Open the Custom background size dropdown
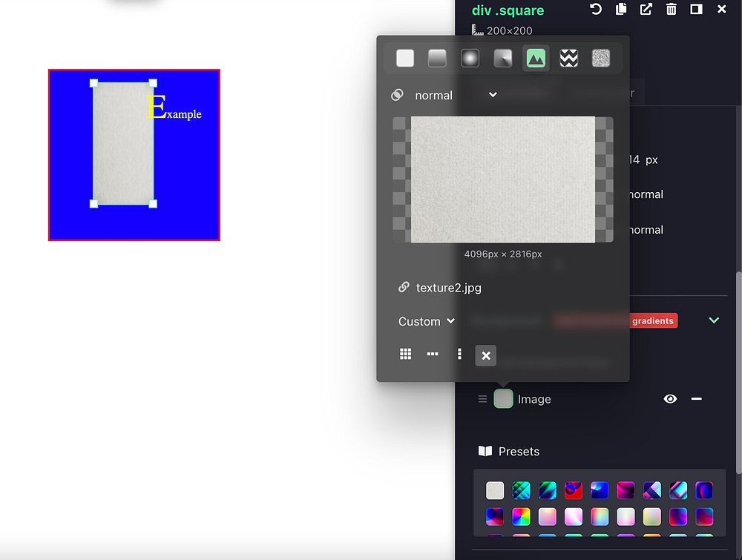 (427, 321)
